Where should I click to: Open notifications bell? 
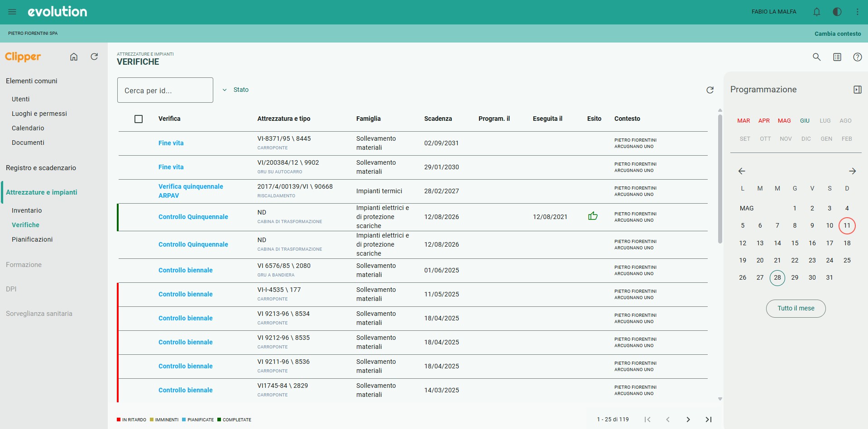(817, 12)
